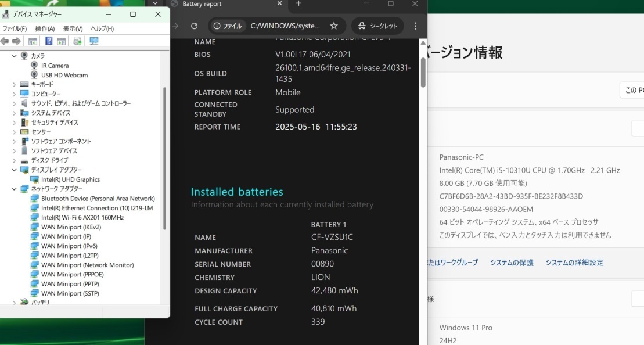The image size is (644, 345).
Task: Open Chrome three-dot menu
Action: (416, 26)
